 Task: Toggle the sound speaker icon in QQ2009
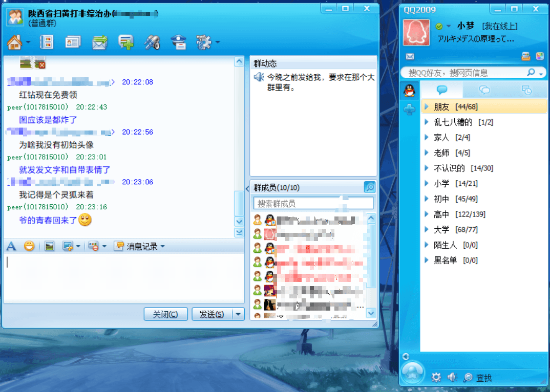(x=452, y=377)
